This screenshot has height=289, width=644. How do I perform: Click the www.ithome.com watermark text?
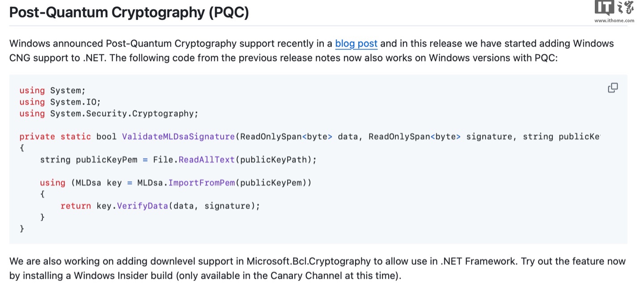pyautogui.click(x=614, y=21)
